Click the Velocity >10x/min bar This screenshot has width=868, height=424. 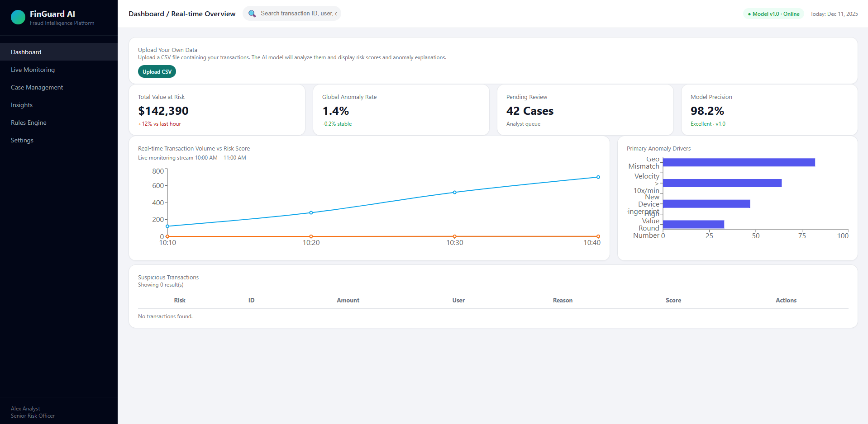[722, 183]
